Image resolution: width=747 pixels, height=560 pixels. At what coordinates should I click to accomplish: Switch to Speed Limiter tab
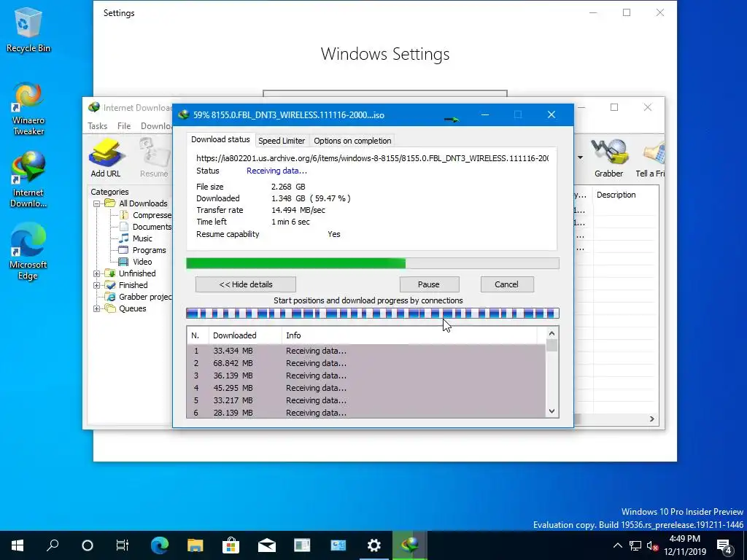282,141
